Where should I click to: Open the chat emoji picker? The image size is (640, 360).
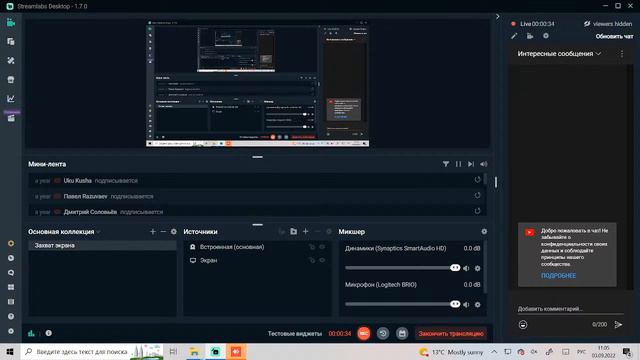tap(523, 324)
